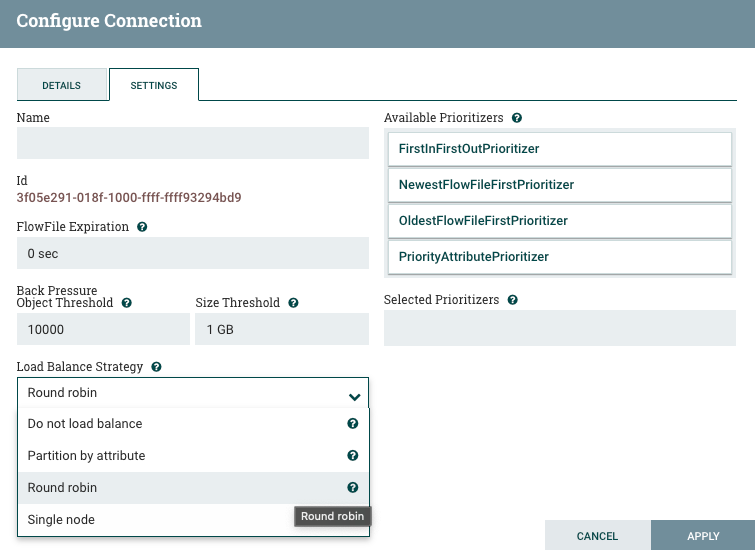Click the Name input field

pos(193,143)
